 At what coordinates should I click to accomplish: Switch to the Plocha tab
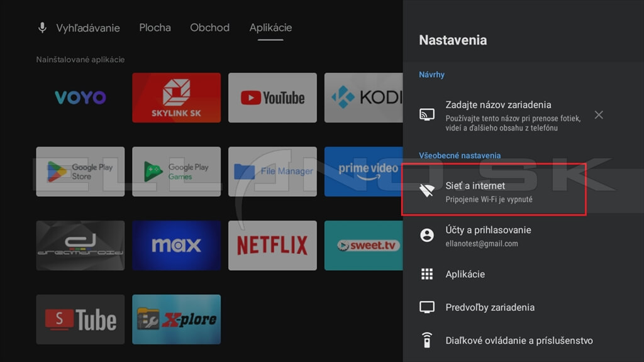[155, 28]
